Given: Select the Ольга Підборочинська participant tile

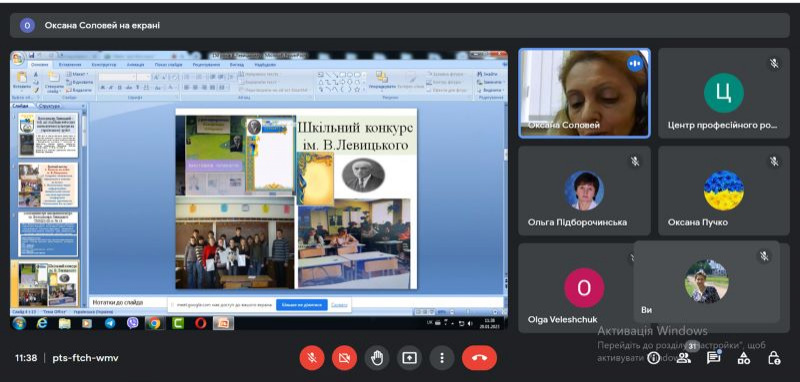Looking at the screenshot, I should (584, 191).
